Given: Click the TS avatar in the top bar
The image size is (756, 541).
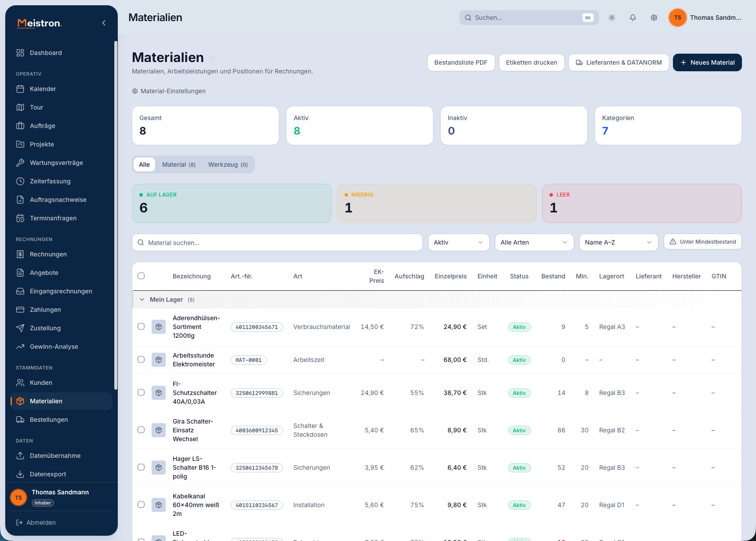Looking at the screenshot, I should pos(677,18).
